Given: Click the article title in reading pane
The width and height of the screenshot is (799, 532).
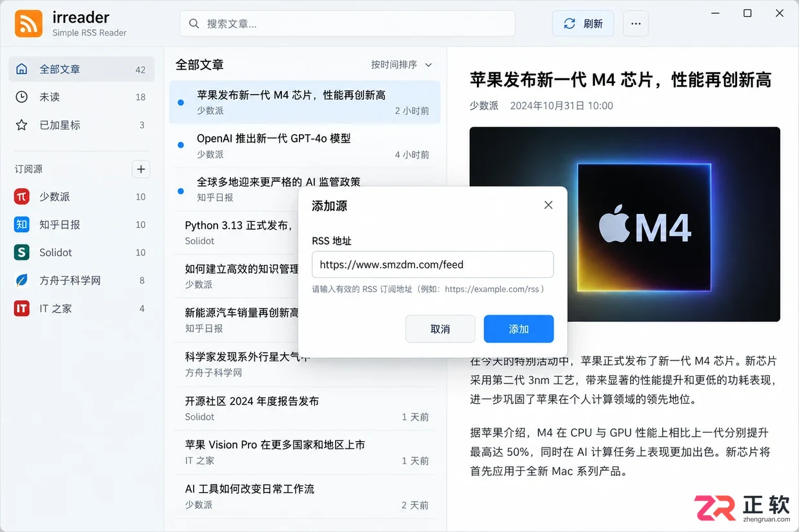Looking at the screenshot, I should click(x=620, y=79).
